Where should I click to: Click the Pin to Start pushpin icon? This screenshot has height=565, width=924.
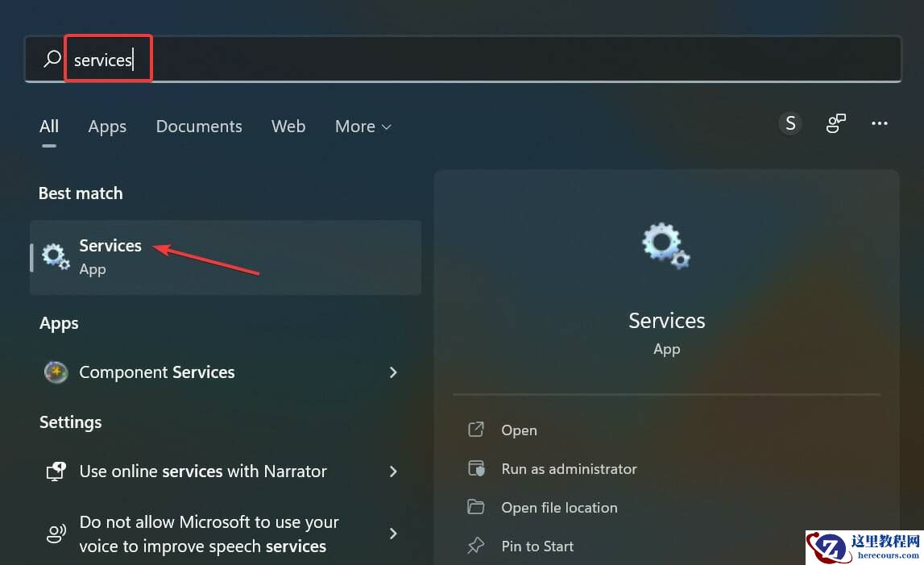tap(477, 546)
